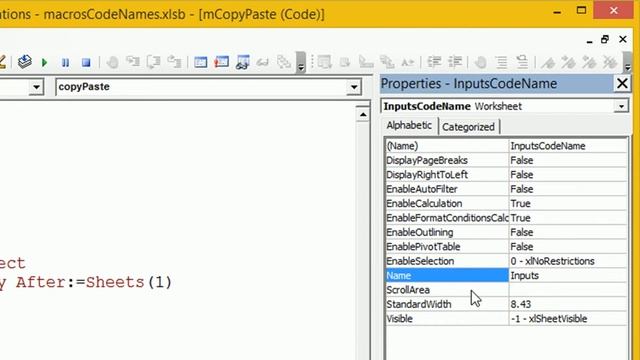640x360 pixels.
Task: Click the Quick Info icon
Action: click(x=366, y=62)
